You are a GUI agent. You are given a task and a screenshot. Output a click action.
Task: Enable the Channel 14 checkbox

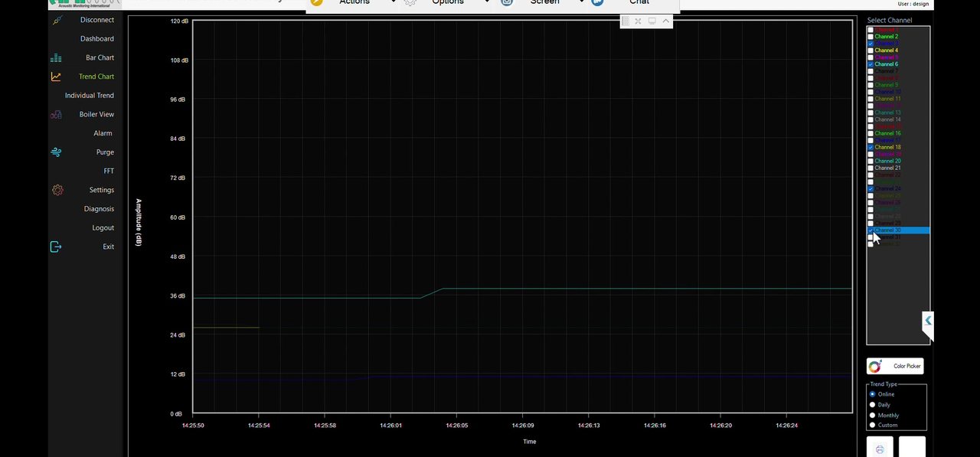pos(871,119)
